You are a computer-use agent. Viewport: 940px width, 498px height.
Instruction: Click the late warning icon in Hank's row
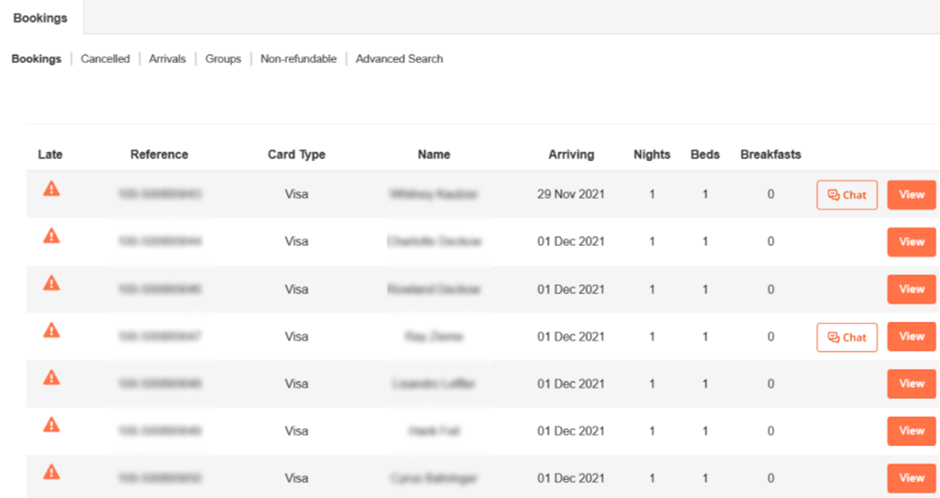[52, 425]
